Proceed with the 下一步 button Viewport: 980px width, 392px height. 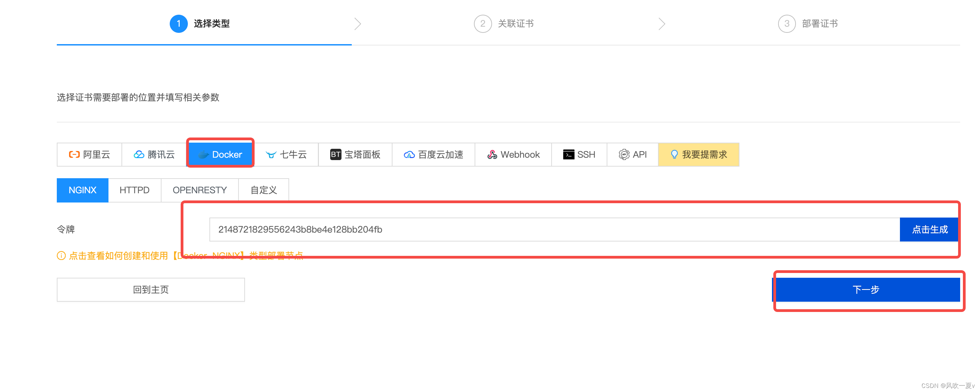coord(866,290)
